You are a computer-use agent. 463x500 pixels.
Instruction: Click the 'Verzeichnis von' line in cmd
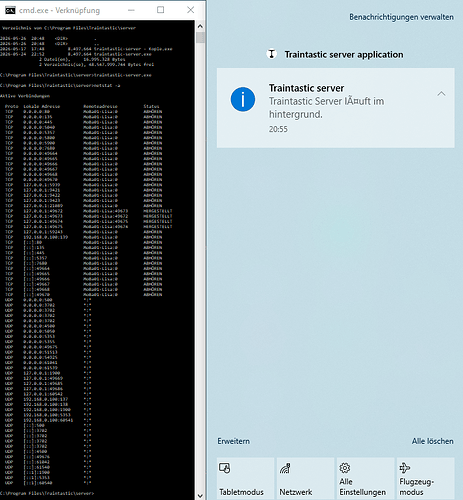69,28
